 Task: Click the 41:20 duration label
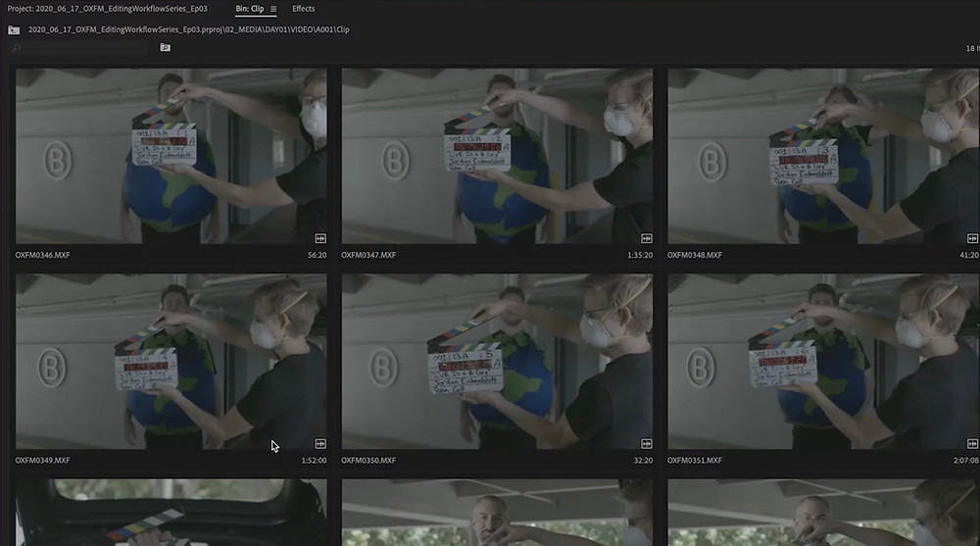[x=969, y=255]
